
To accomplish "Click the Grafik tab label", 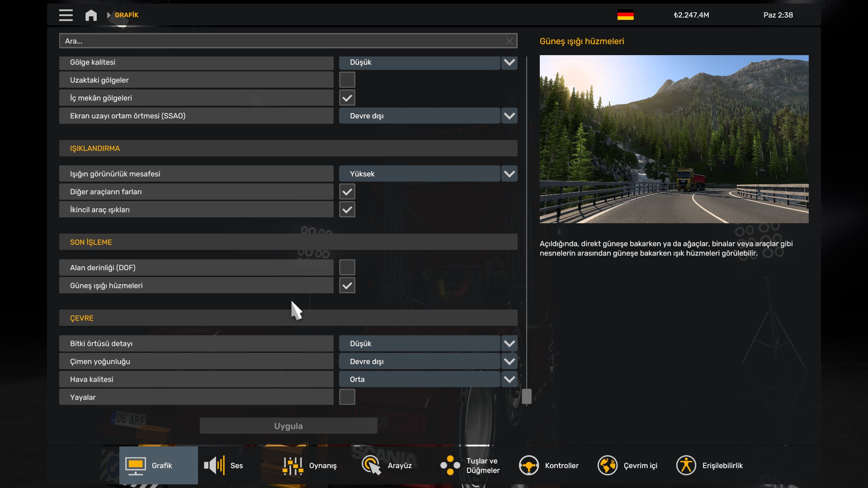I will 162,466.
